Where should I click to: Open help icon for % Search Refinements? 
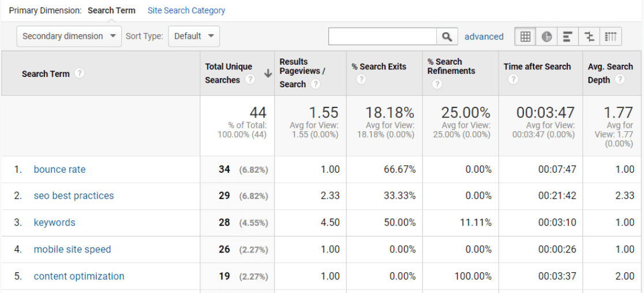tap(437, 84)
